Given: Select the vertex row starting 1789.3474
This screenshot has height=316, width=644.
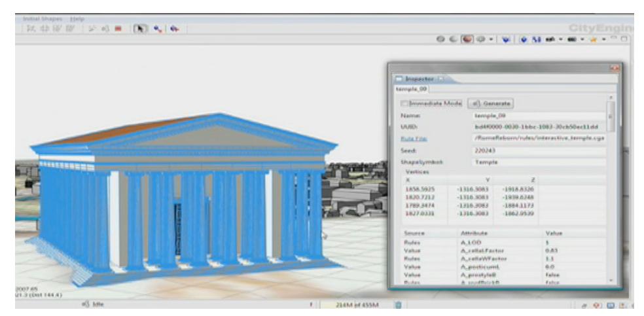Looking at the screenshot, I should [x=503, y=204].
